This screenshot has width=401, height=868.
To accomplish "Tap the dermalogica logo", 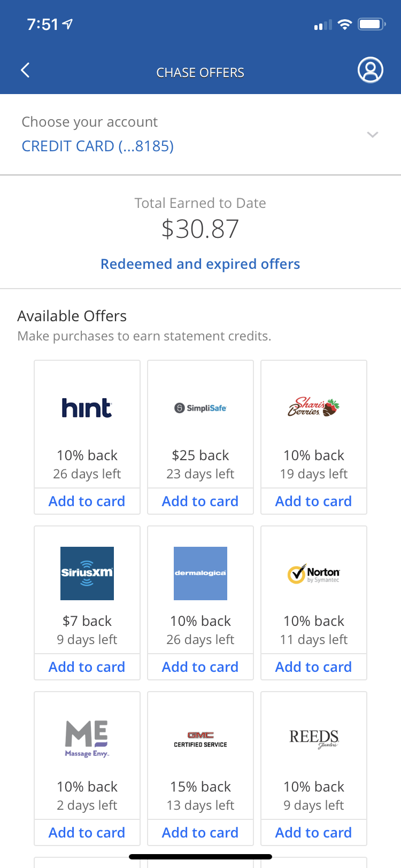I will tap(200, 573).
